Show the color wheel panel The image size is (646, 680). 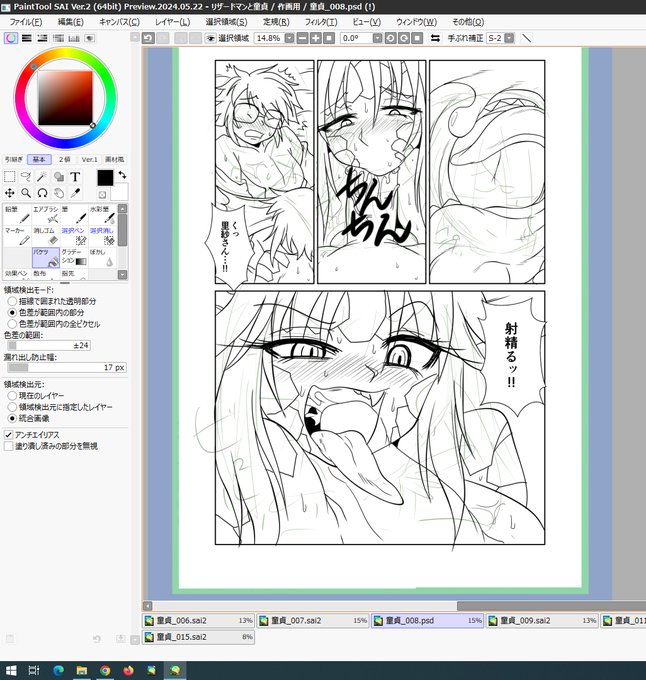[x=11, y=38]
